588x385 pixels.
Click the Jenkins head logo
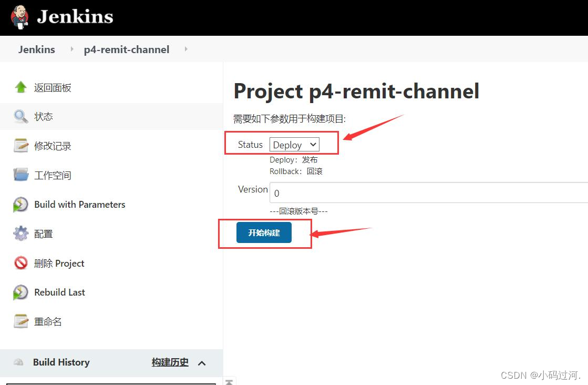pyautogui.click(x=19, y=16)
